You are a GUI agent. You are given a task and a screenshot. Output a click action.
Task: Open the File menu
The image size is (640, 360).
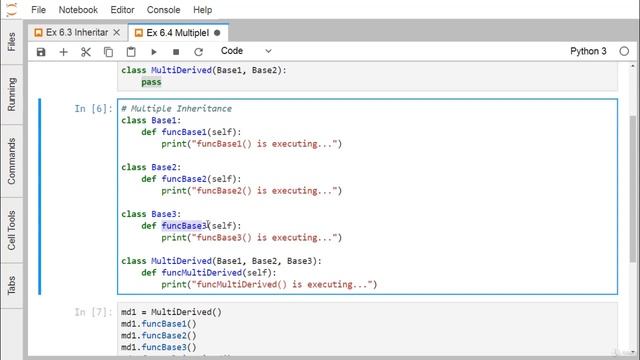(x=38, y=10)
